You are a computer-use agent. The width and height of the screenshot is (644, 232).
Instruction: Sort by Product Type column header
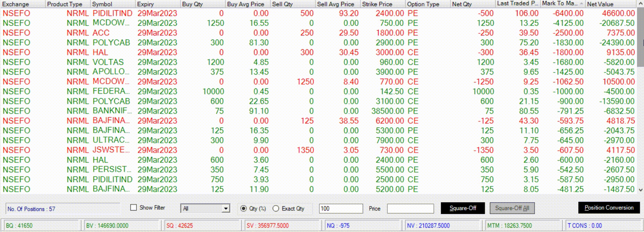coord(68,4)
